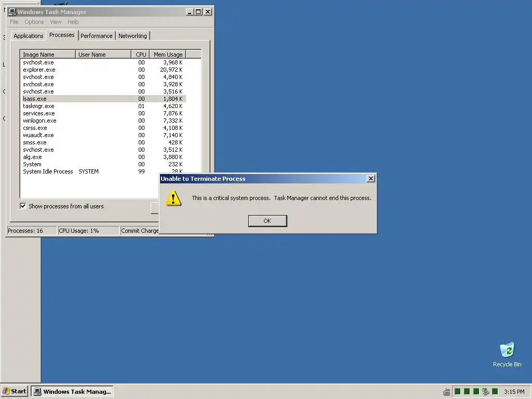Click the CPU Usage: 1% status entry
Viewport: 532px width, 399px height.
(88, 231)
